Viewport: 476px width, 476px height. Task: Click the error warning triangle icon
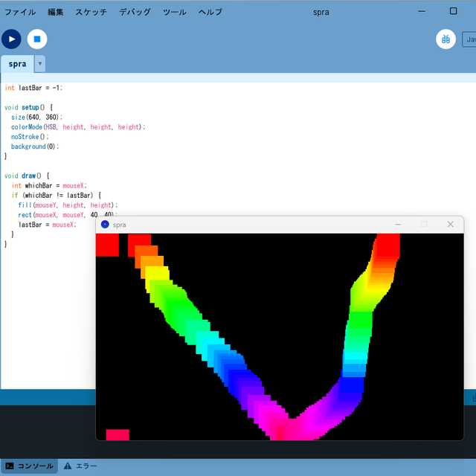click(x=68, y=466)
